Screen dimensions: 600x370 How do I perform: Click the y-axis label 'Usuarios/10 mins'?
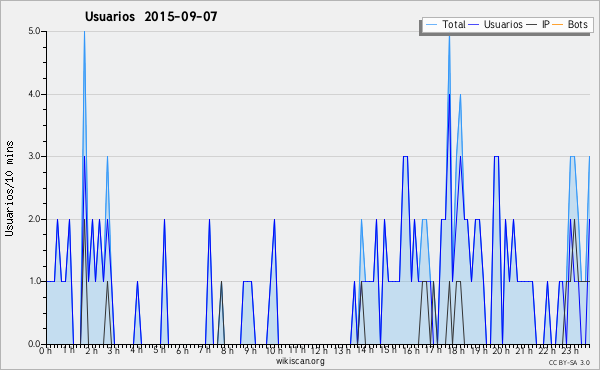pyautogui.click(x=9, y=188)
